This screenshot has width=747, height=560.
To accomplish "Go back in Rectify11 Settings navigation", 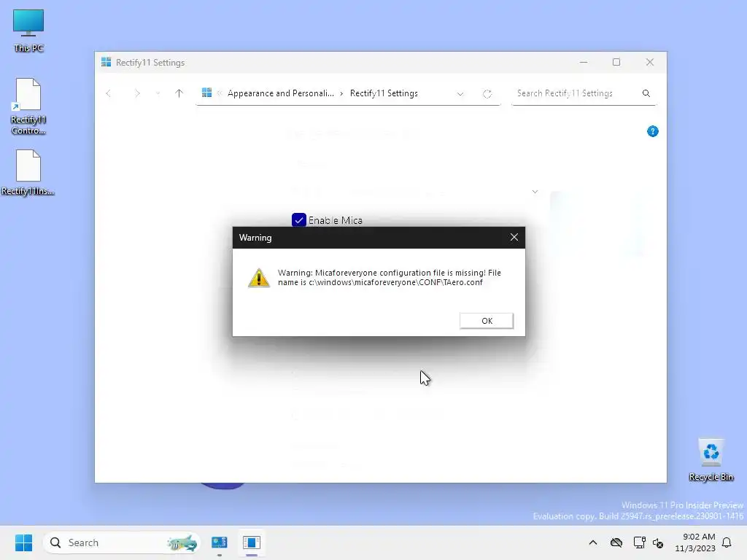I will tap(109, 93).
